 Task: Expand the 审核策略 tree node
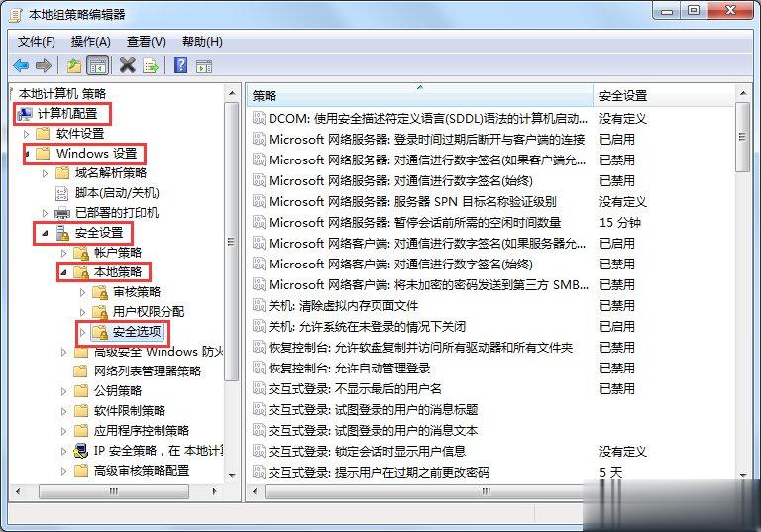[x=83, y=292]
